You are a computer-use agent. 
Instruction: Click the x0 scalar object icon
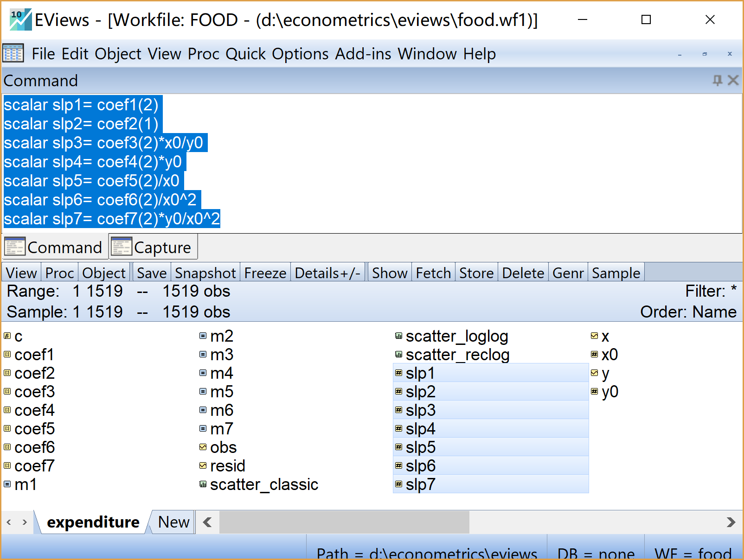coord(594,355)
